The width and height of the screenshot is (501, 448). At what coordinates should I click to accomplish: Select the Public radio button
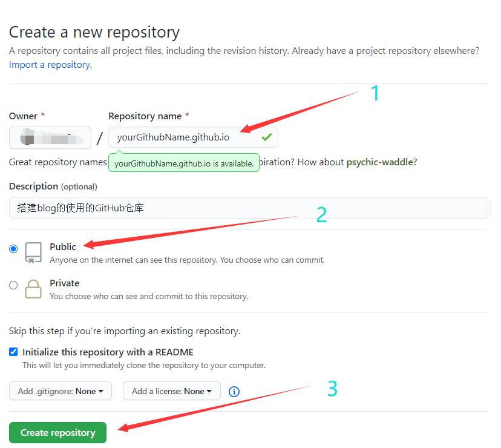(x=13, y=249)
